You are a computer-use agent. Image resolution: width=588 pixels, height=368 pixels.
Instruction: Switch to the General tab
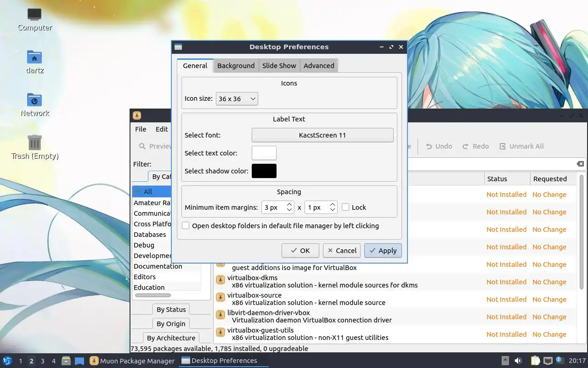click(x=195, y=66)
